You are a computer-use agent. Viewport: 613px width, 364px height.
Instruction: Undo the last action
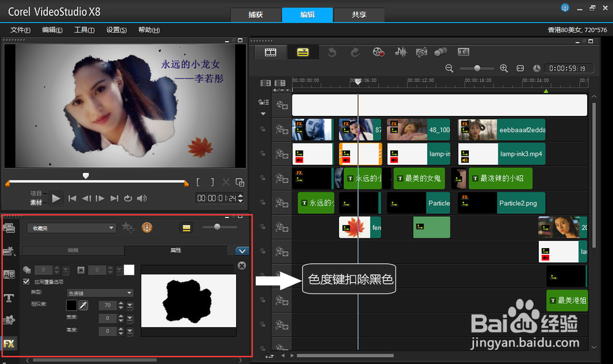[x=332, y=52]
